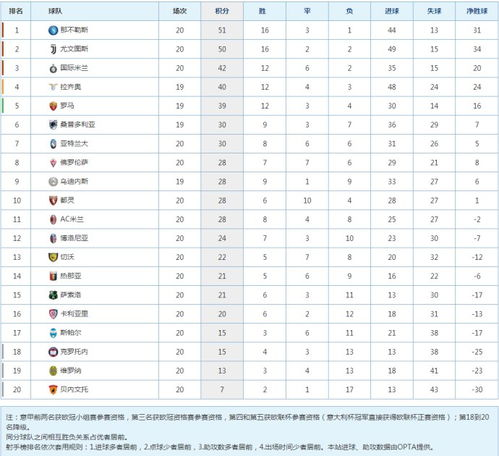This screenshot has width=499, height=456.
Task: Click the 进球 column header
Action: pos(392,11)
